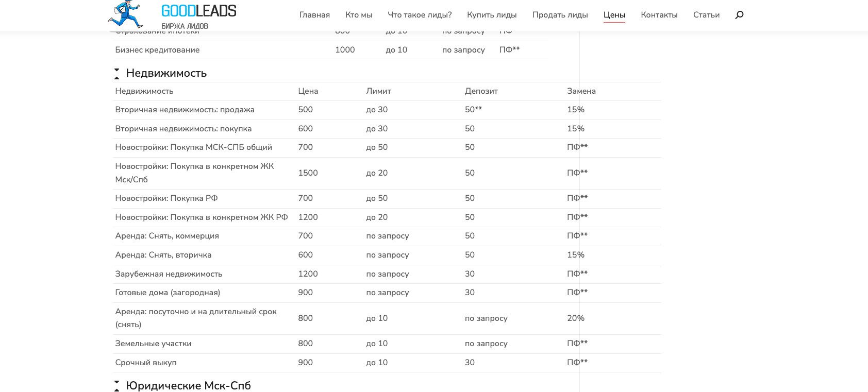Click the running man logo icon
Screen dimensions: 868x392
click(x=125, y=14)
